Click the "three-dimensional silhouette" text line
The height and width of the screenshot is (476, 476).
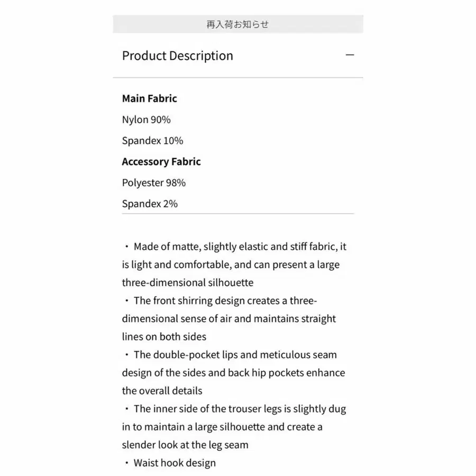188,282
